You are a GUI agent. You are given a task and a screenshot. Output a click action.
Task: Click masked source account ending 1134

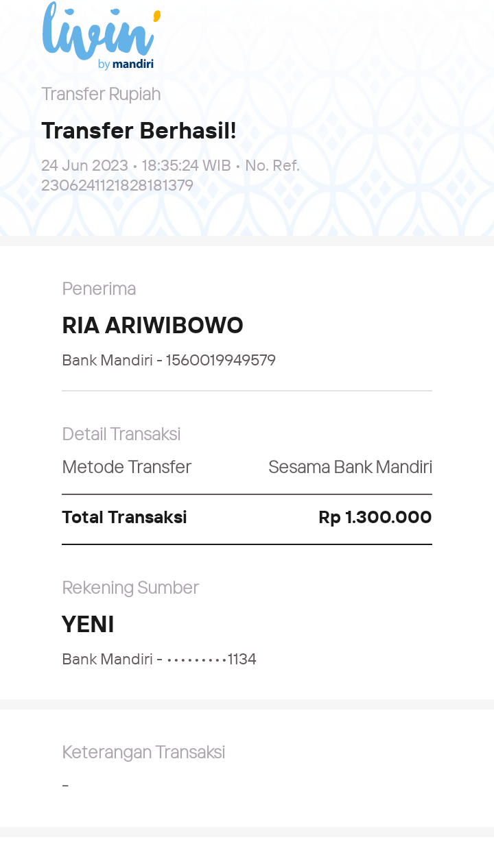tap(211, 659)
